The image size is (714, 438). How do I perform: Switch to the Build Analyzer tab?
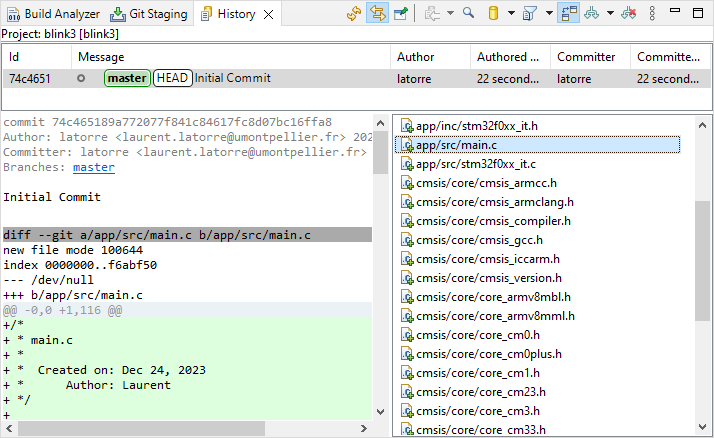(53, 14)
